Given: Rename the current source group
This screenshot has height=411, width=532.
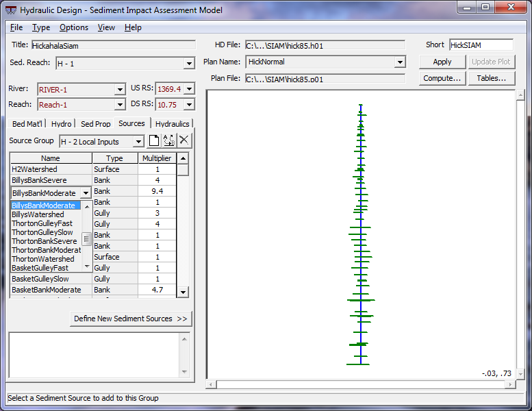Looking at the screenshot, I should [169, 141].
